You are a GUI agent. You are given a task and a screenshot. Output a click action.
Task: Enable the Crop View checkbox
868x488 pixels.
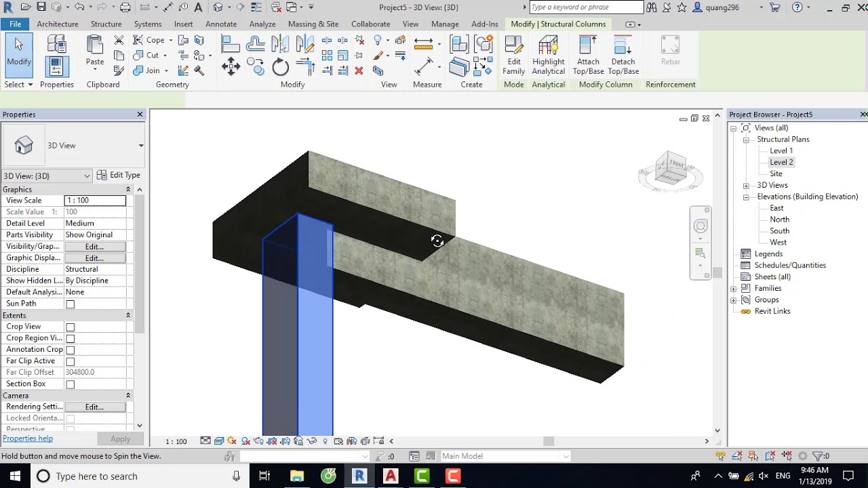coord(70,327)
